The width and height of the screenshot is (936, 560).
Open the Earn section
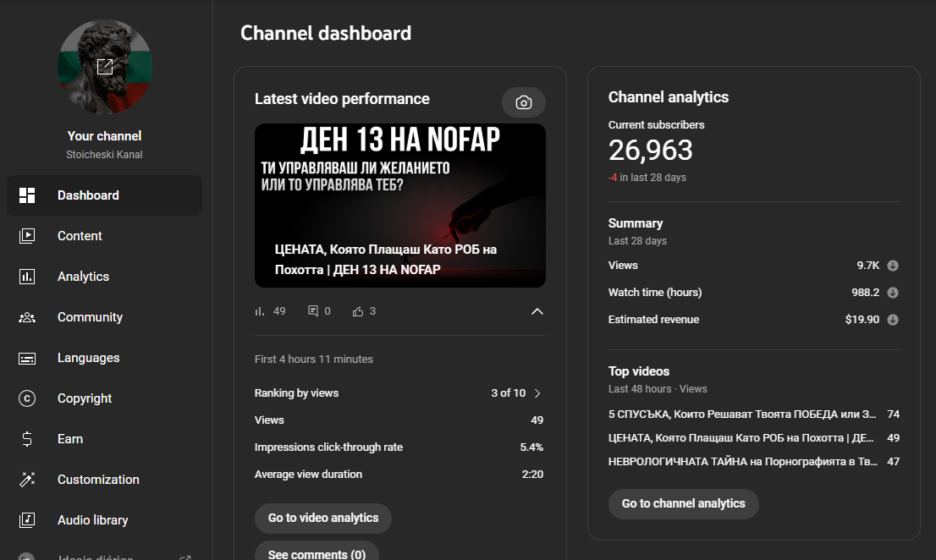pos(104,439)
